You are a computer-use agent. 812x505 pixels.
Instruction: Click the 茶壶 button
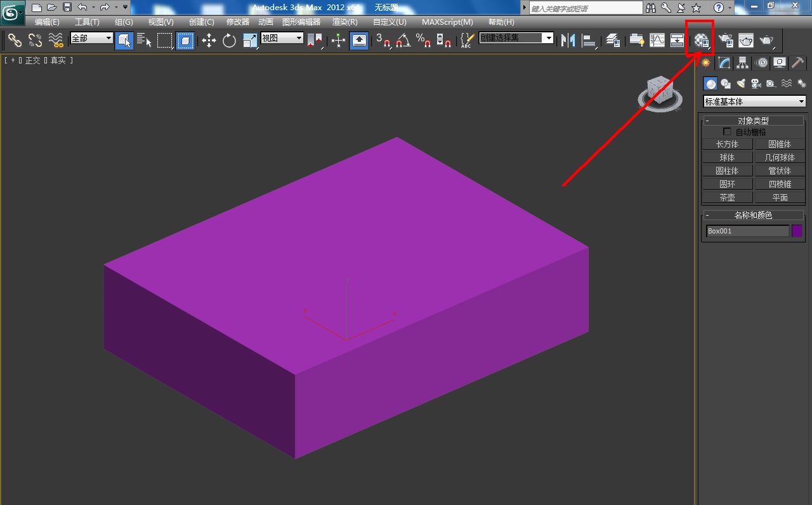(727, 197)
